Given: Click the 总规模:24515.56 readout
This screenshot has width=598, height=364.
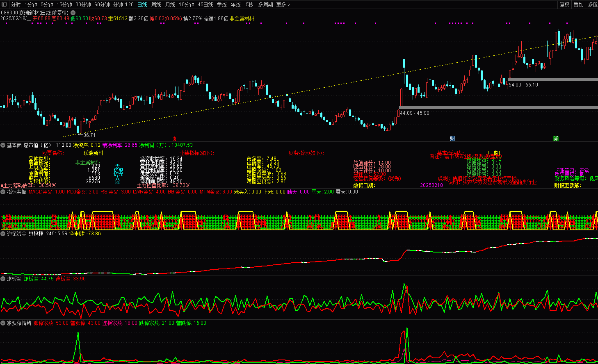Looking at the screenshot, I should point(48,234).
